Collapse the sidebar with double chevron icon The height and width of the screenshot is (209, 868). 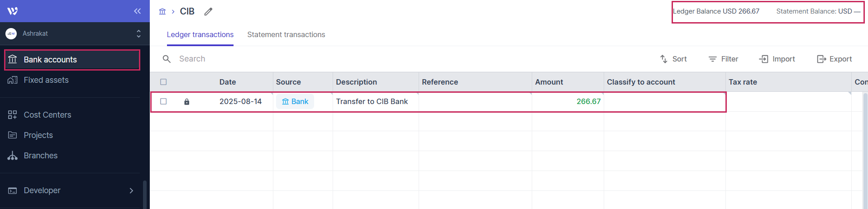click(x=137, y=11)
